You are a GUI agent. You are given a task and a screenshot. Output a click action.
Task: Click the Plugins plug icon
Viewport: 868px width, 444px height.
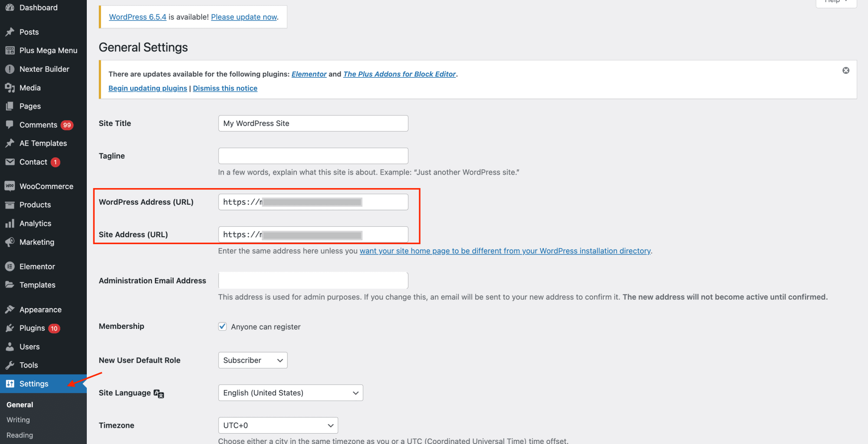point(10,328)
